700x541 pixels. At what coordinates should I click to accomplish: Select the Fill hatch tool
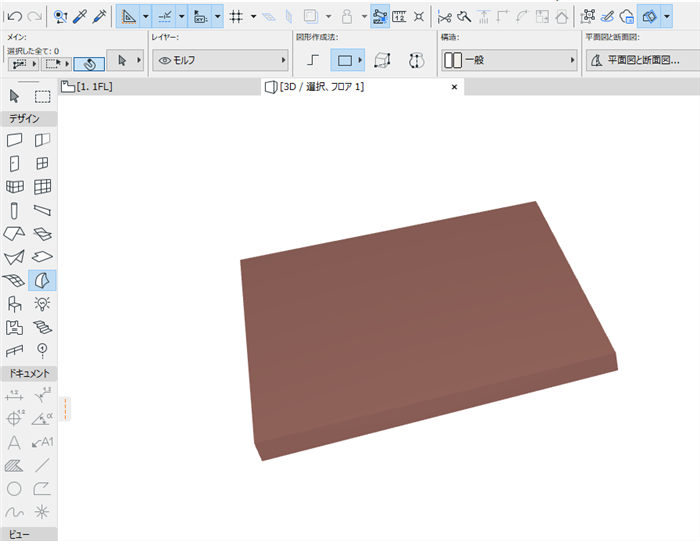tap(14, 466)
